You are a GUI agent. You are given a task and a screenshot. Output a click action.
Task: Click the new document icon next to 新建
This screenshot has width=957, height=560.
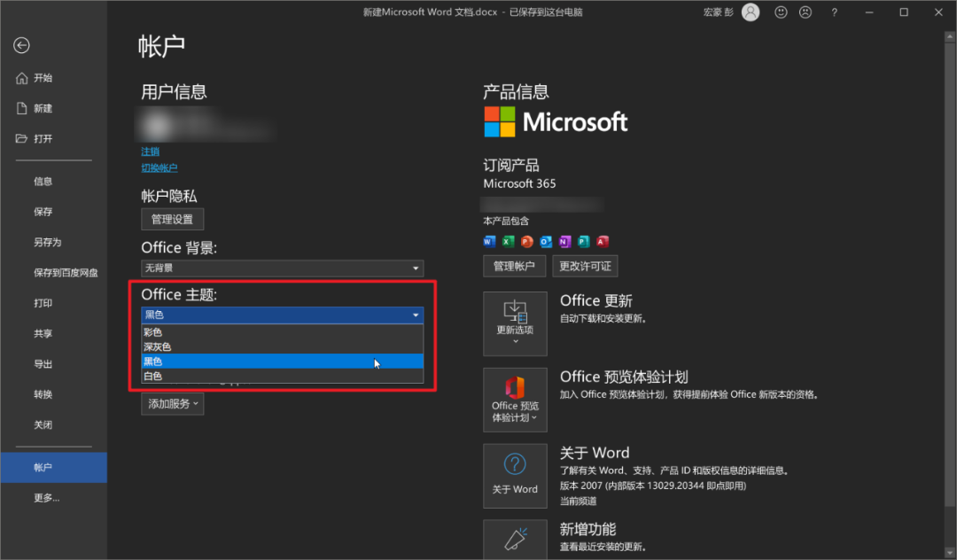coord(22,109)
